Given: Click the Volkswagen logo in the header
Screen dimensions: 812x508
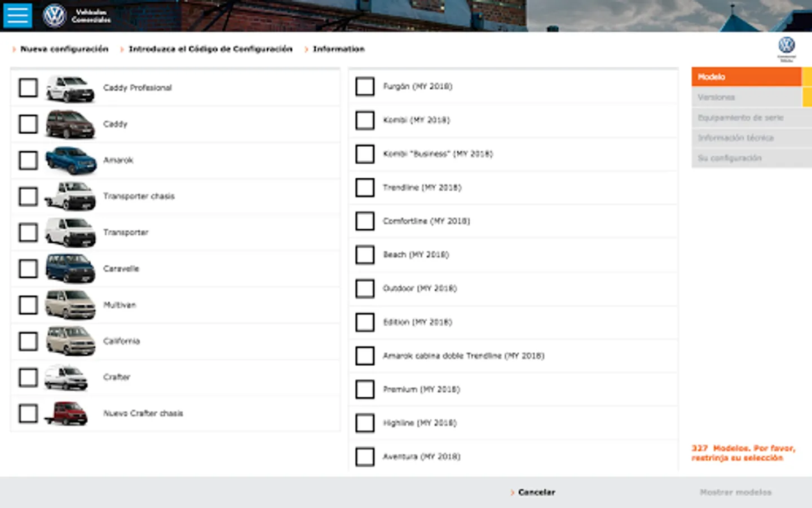Looking at the screenshot, I should tap(55, 16).
